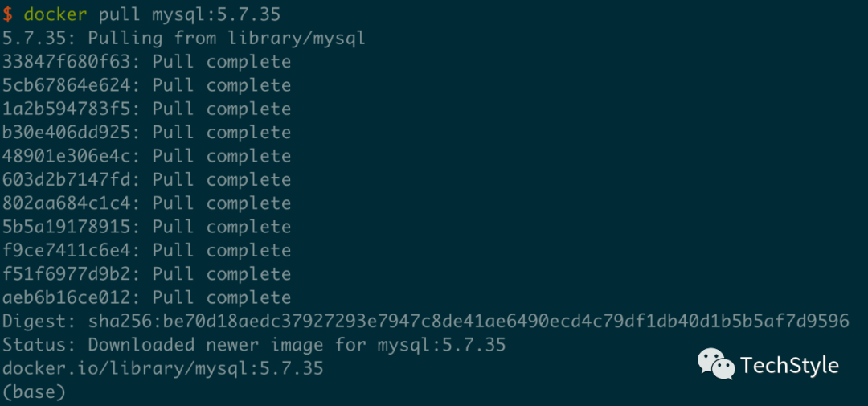Click the (base) prompt at the bottom
This screenshot has width=868, height=406.
(34, 392)
